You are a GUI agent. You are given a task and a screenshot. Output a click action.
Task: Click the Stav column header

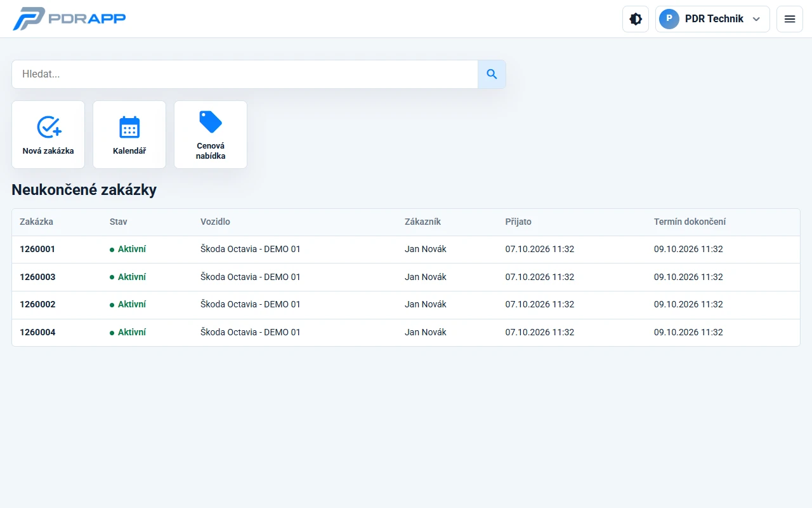(x=119, y=222)
